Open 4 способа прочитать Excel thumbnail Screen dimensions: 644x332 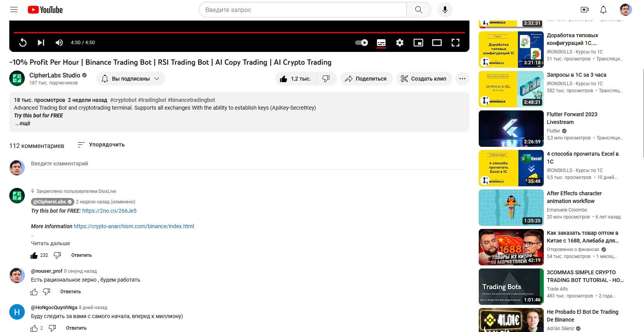coord(511,168)
